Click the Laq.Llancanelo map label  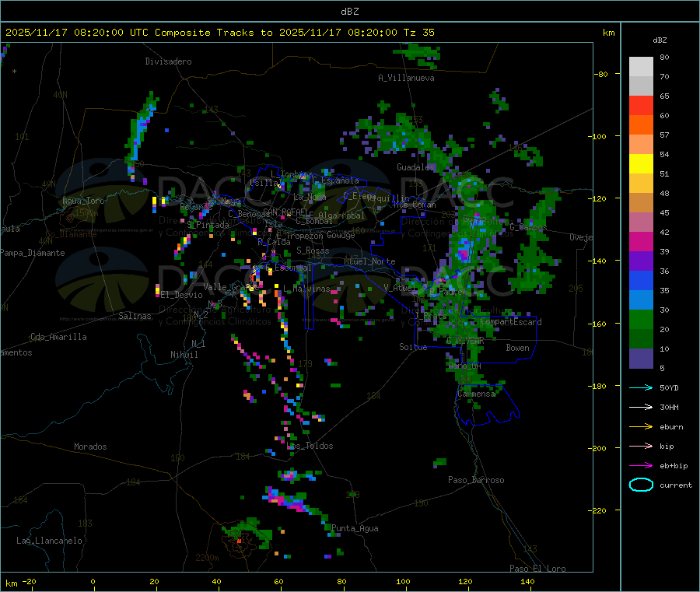point(49,541)
